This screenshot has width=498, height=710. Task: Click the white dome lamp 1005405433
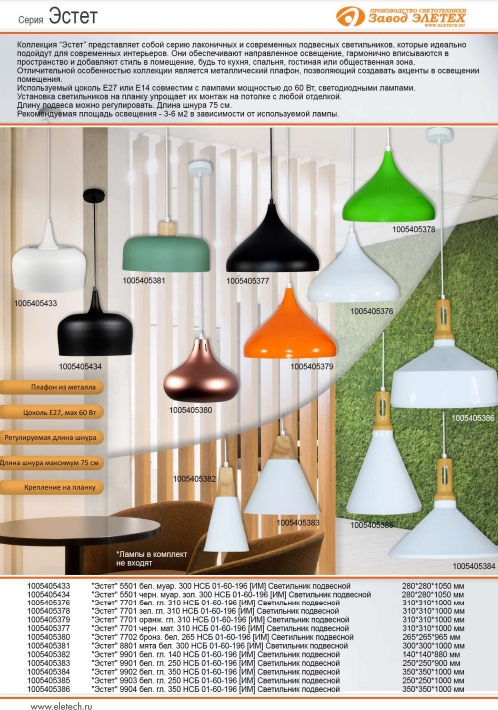pos(49,256)
